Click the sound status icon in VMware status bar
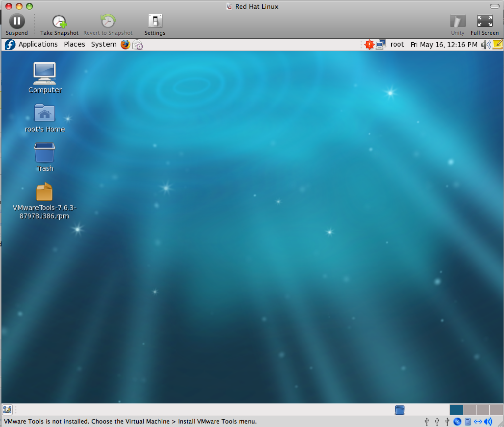 tap(488, 422)
